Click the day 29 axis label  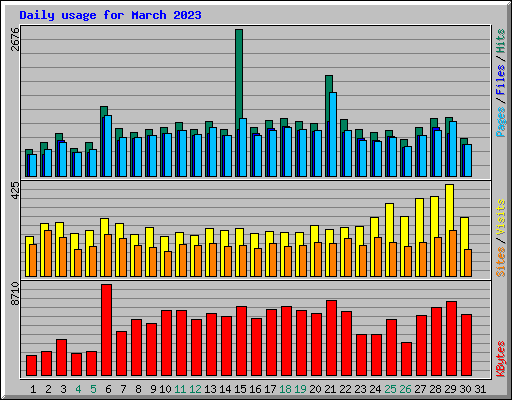coord(450,389)
